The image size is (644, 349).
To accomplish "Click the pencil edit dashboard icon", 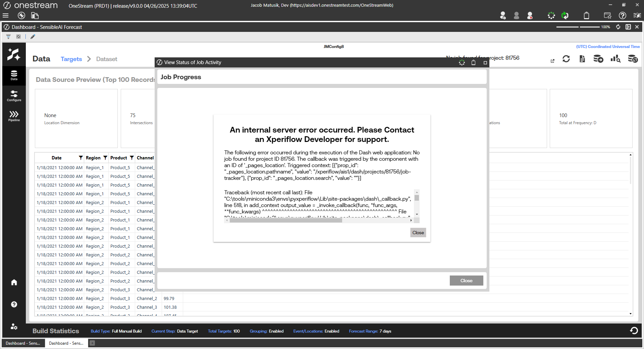I will pos(33,37).
